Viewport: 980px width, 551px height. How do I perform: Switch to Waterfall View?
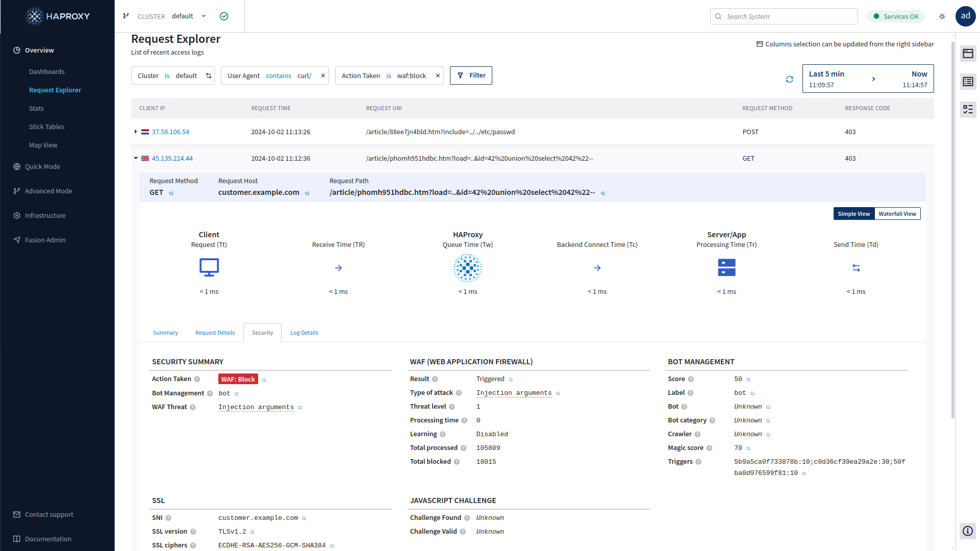click(897, 214)
